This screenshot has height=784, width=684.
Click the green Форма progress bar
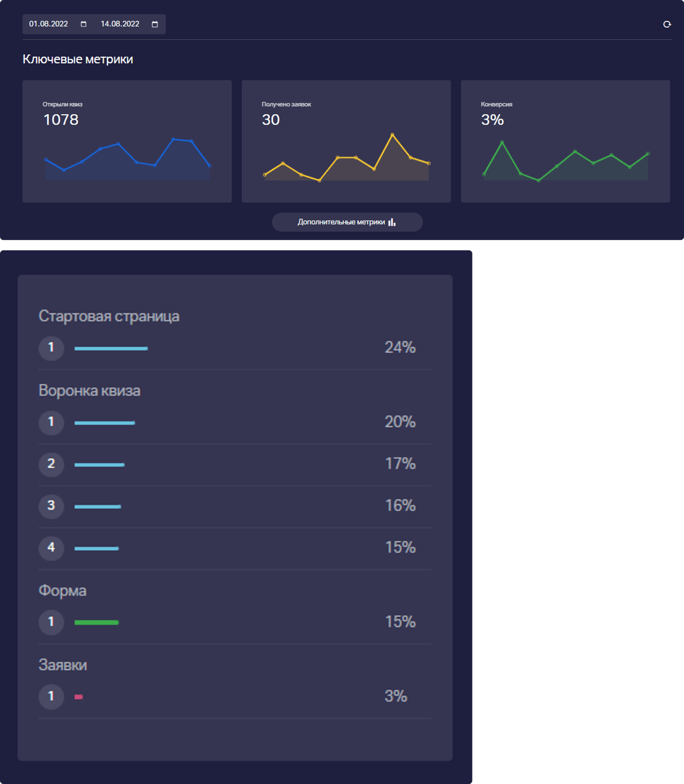[96, 623]
